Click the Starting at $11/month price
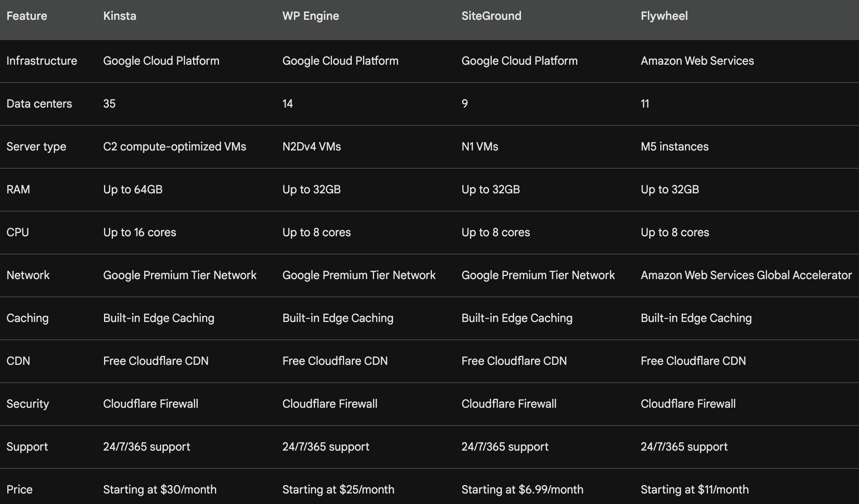Screen dimensions: 859x504 point(695,490)
